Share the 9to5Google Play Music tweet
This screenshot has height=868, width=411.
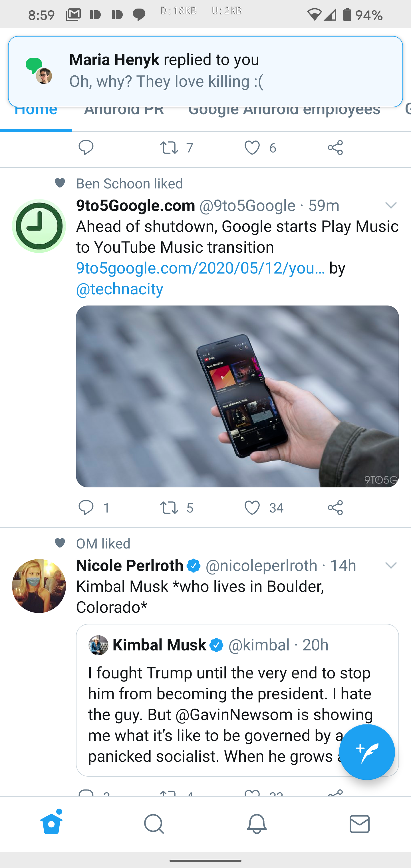pos(335,507)
